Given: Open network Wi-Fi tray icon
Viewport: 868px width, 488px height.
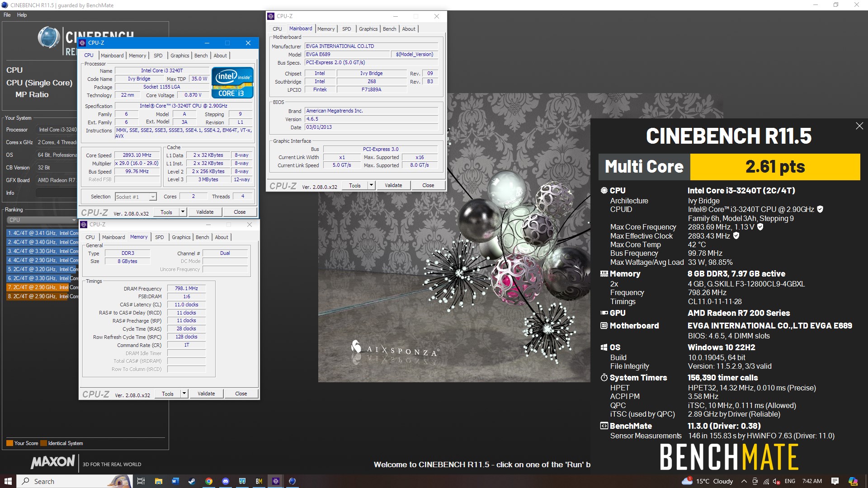Looking at the screenshot, I should [766, 481].
